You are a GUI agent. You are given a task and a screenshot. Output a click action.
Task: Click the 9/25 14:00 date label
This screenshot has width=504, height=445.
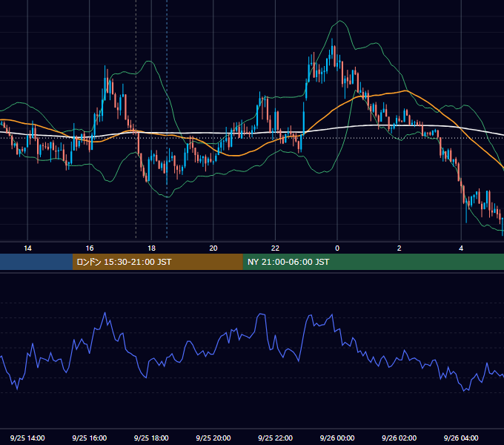pyautogui.click(x=27, y=438)
